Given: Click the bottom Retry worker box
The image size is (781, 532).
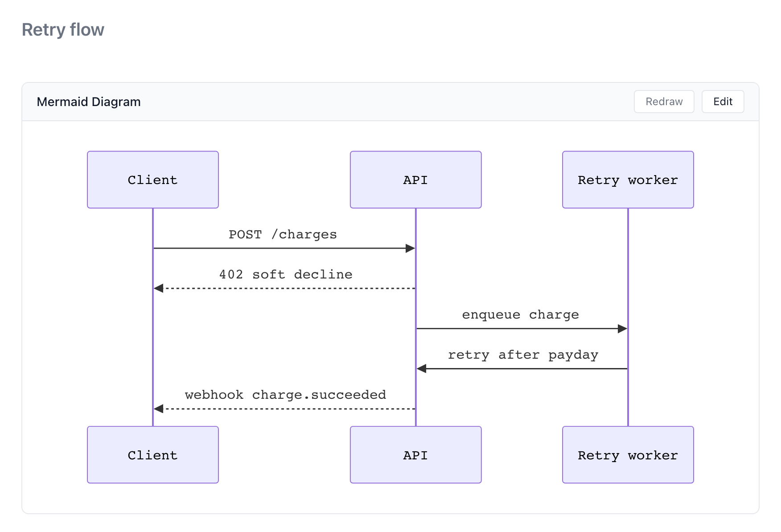Looking at the screenshot, I should coord(628,454).
